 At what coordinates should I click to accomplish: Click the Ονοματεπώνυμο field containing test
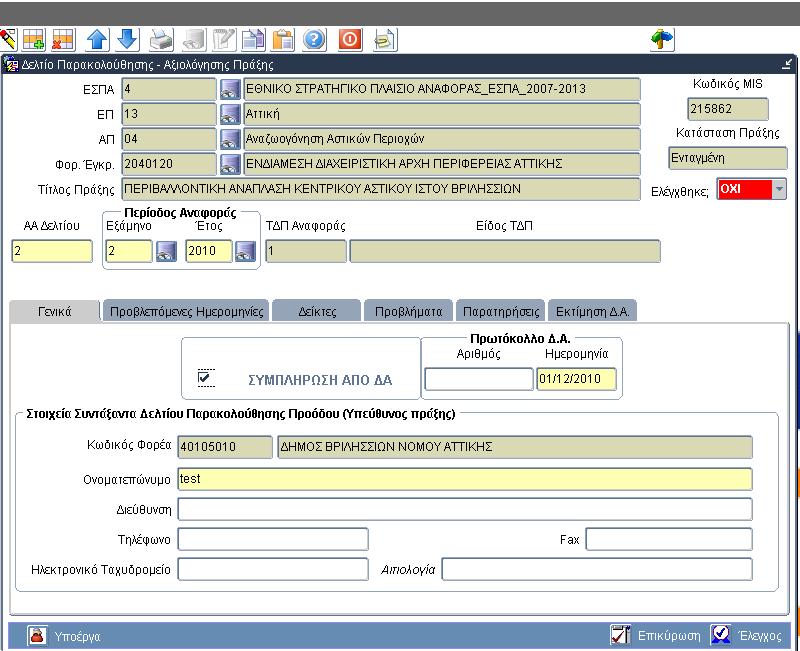(x=465, y=479)
